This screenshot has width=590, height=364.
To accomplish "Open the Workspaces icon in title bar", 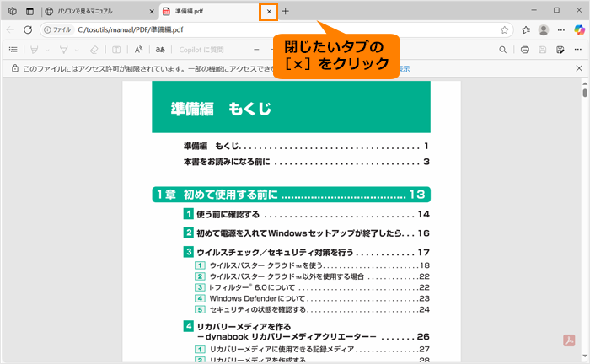I will [13, 11].
